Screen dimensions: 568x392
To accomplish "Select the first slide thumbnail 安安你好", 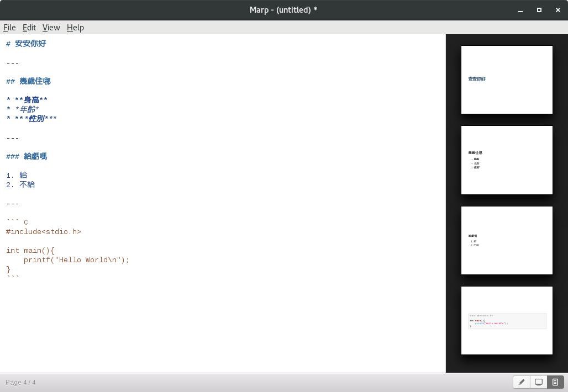I will [x=507, y=80].
